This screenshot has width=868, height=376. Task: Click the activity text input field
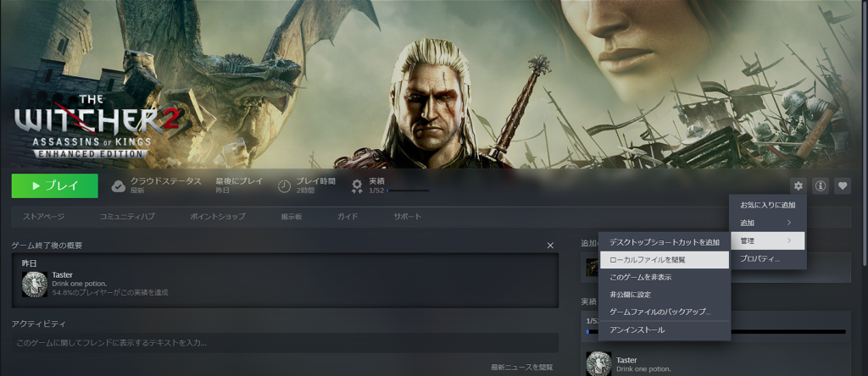click(x=285, y=343)
